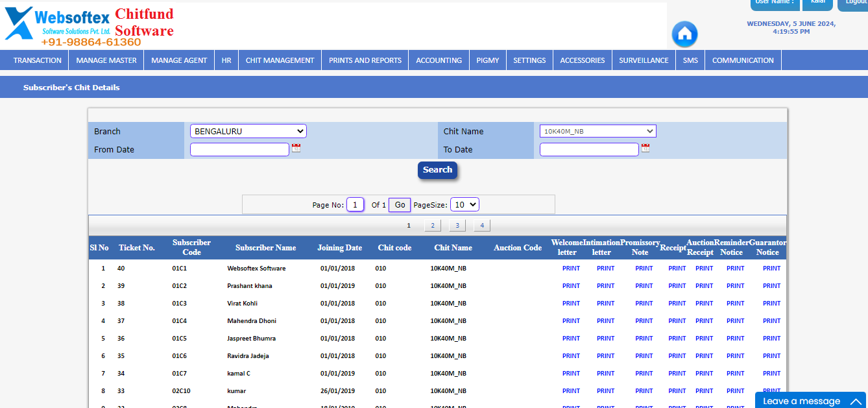
Task: Open the SMS menu
Action: pyautogui.click(x=690, y=60)
